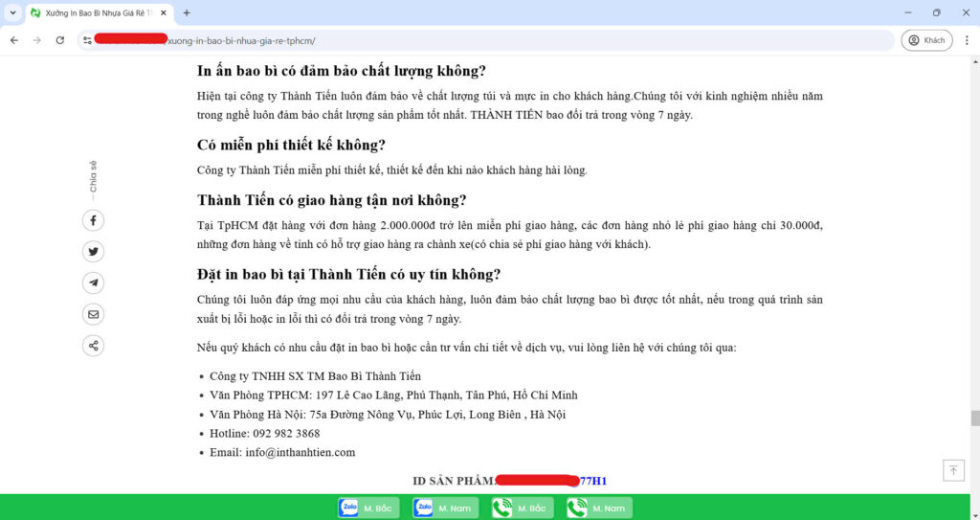Restore down the browser window
The image size is (980, 520).
[x=936, y=12]
